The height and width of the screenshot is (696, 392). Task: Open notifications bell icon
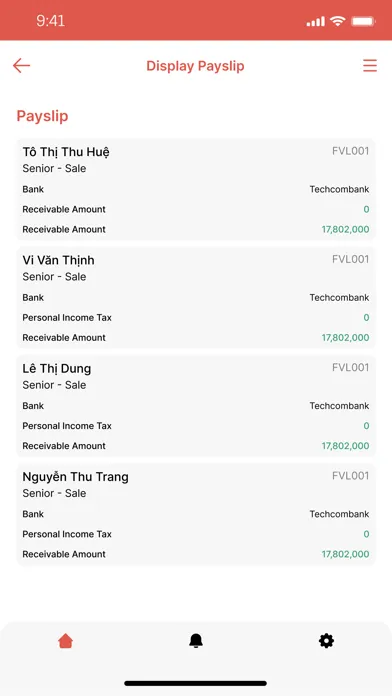pos(196,641)
